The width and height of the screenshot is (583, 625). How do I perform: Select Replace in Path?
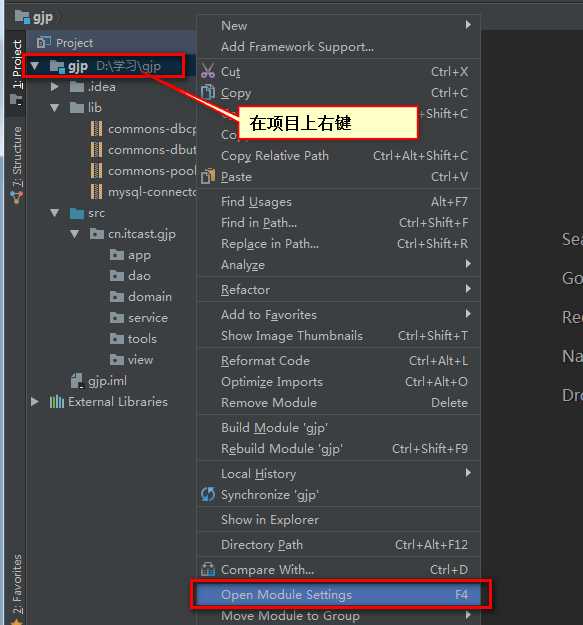click(x=340, y=244)
